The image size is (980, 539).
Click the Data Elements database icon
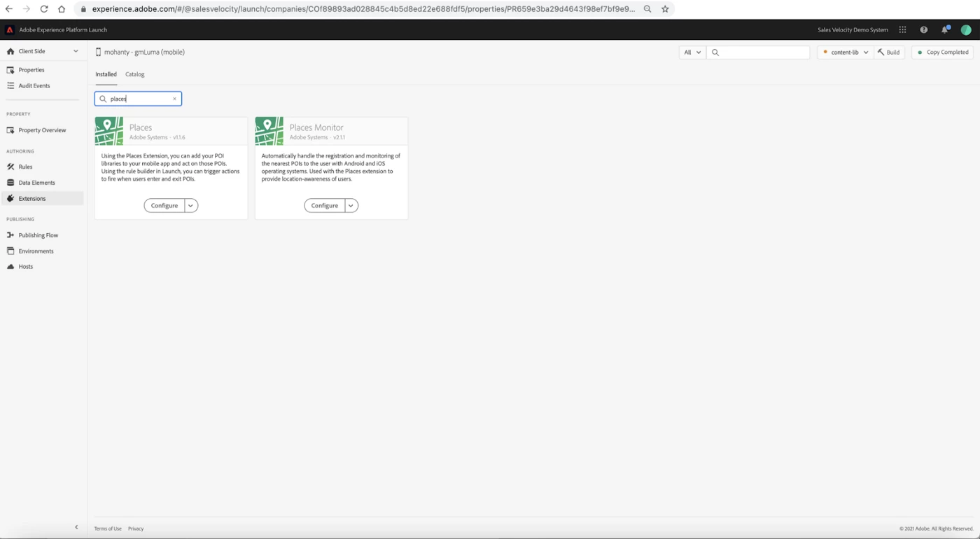coord(10,183)
